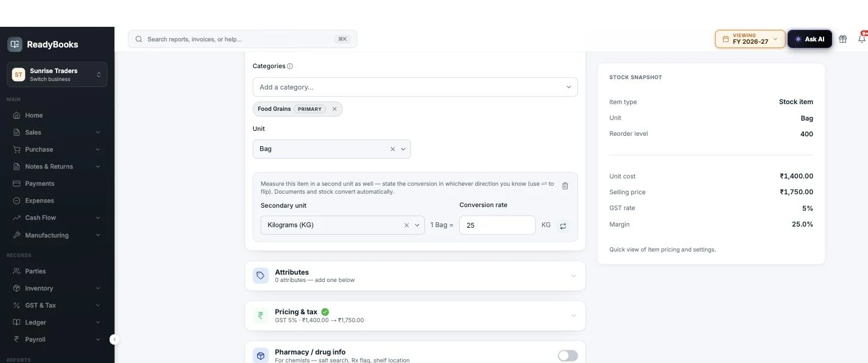The width and height of the screenshot is (868, 363).
Task: Remove the Food Grains category chip
Action: 334,109
